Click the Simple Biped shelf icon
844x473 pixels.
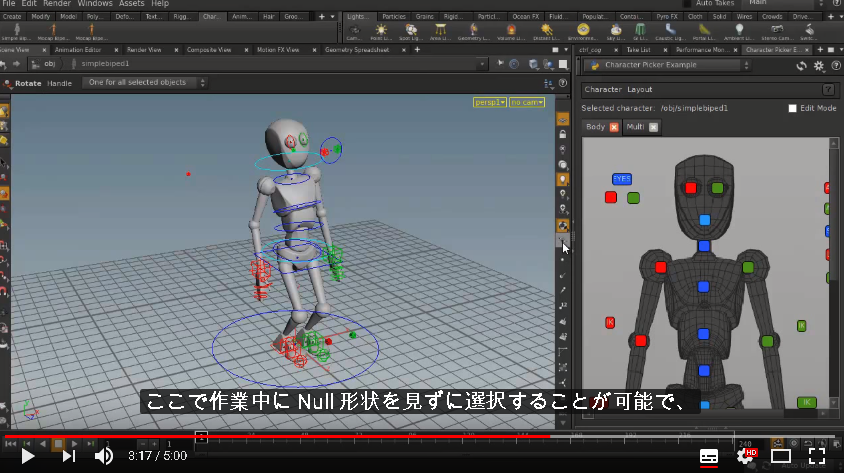pyautogui.click(x=16, y=31)
